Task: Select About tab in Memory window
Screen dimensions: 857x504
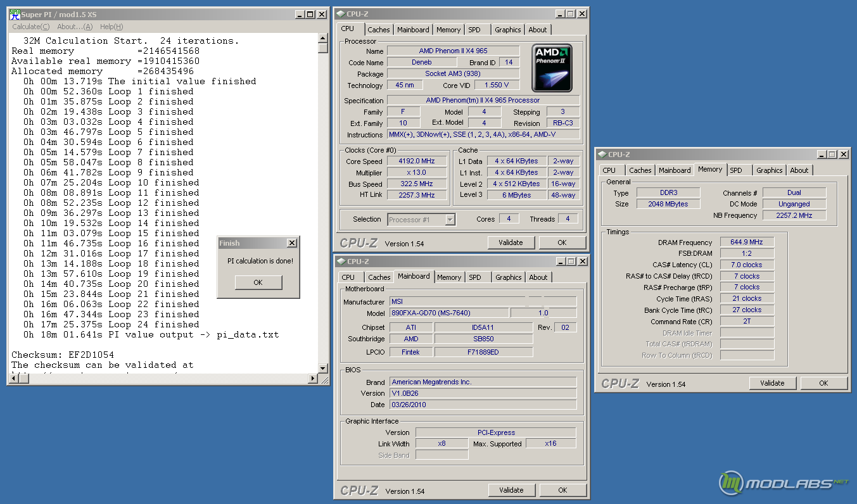Action: pyautogui.click(x=799, y=170)
